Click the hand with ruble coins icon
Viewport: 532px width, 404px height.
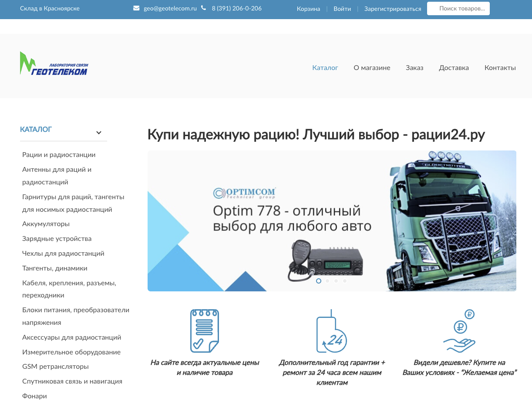pyautogui.click(x=459, y=331)
